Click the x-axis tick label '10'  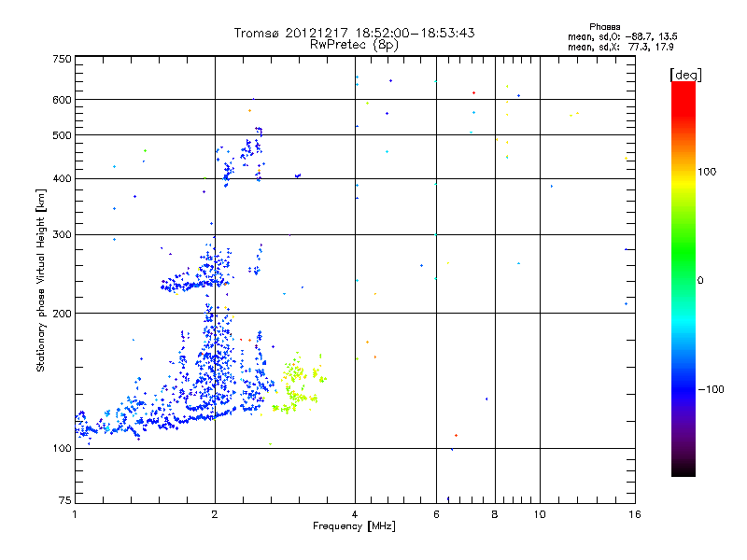(x=540, y=514)
